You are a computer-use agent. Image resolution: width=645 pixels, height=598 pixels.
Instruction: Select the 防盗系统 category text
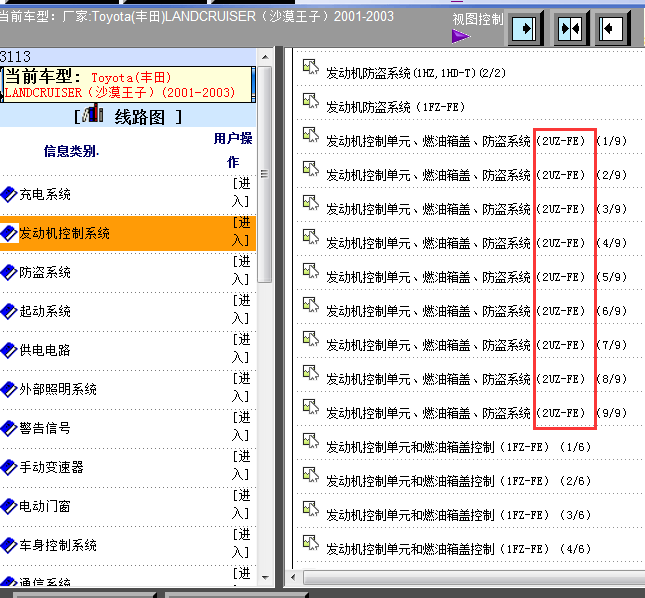(45, 272)
